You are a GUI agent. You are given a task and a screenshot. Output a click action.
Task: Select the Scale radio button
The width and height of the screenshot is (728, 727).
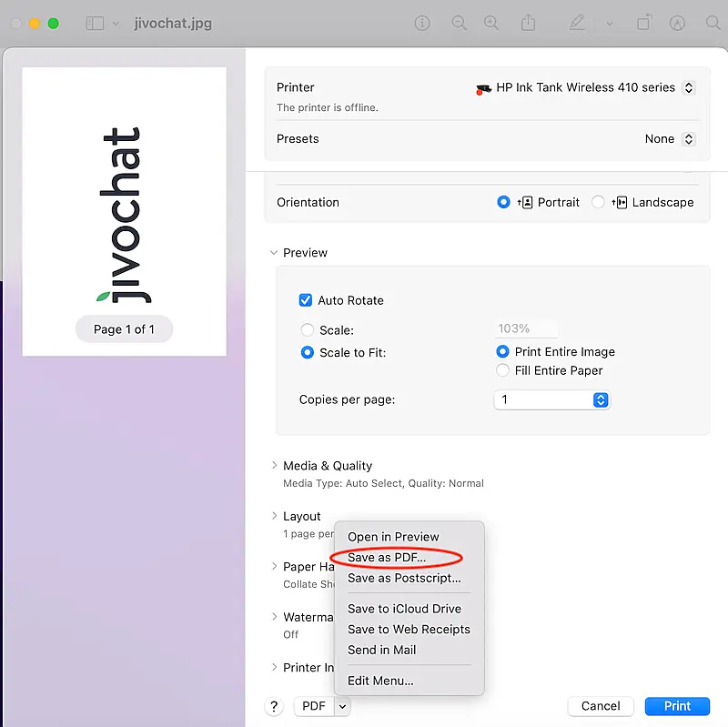click(308, 330)
